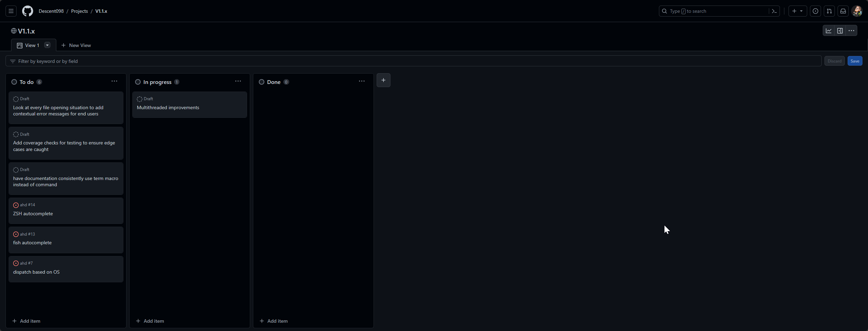
Task: Click draft icon on documentation macro card
Action: pyautogui.click(x=16, y=170)
